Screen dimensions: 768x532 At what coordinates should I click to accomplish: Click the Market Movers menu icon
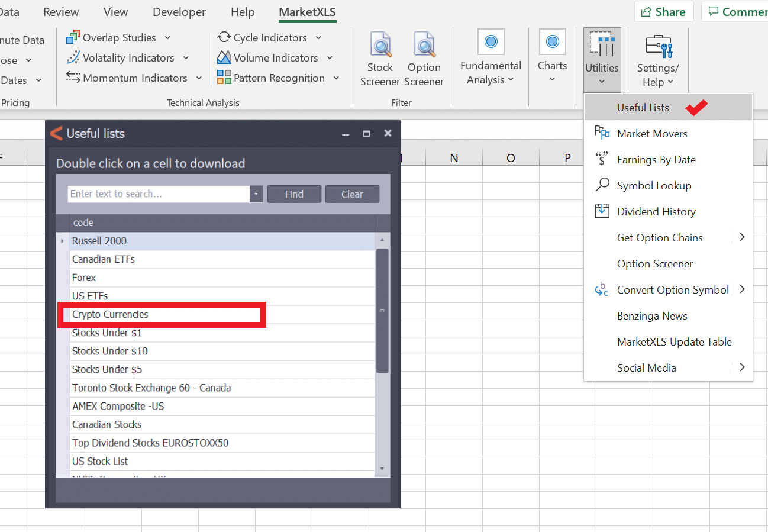tap(602, 133)
